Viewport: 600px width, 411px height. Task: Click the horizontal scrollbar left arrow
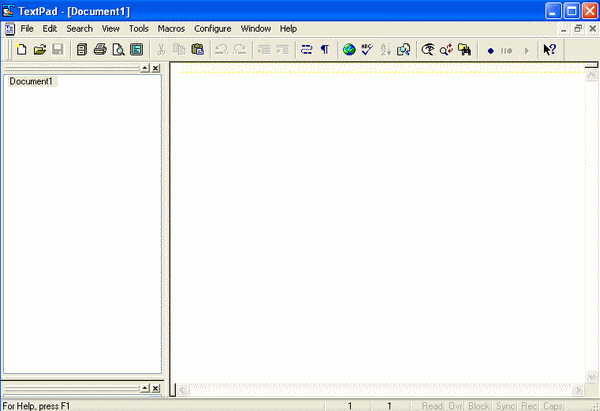tap(183, 390)
